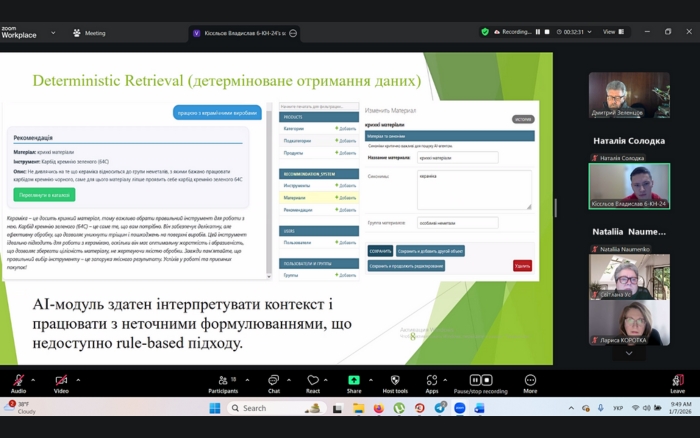Expand audio options arrow next to Audio
700x438 pixels.
34,380
